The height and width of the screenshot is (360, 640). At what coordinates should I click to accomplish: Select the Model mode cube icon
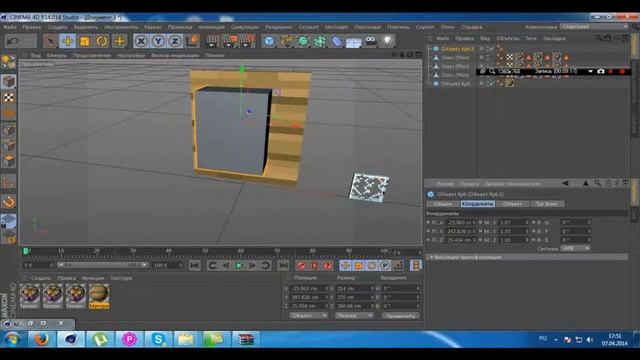[8, 81]
